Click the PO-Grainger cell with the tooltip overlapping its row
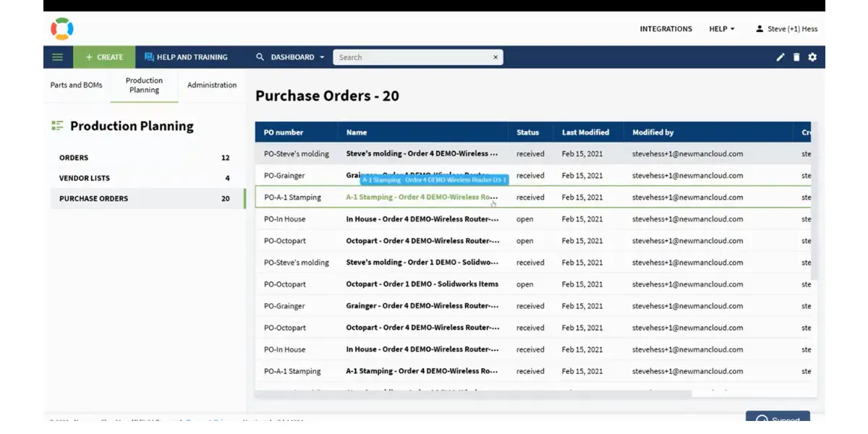Image resolution: width=868 pixels, height=434 pixels. pyautogui.click(x=284, y=176)
